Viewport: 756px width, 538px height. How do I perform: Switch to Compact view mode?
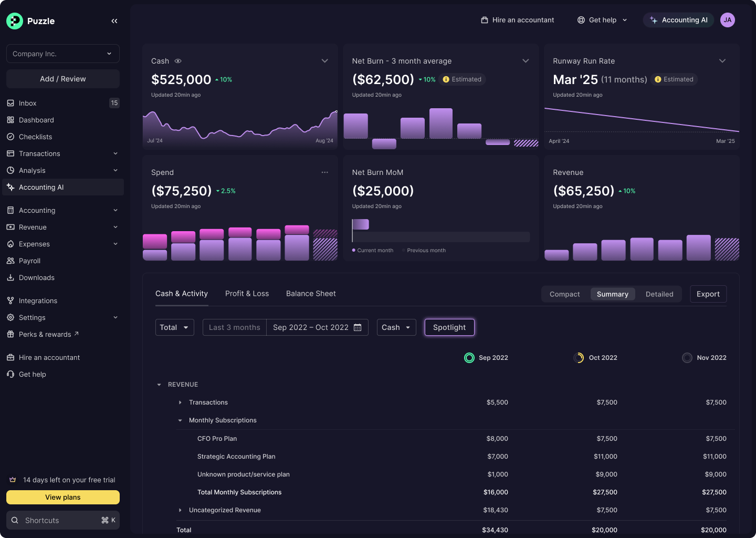pos(565,294)
